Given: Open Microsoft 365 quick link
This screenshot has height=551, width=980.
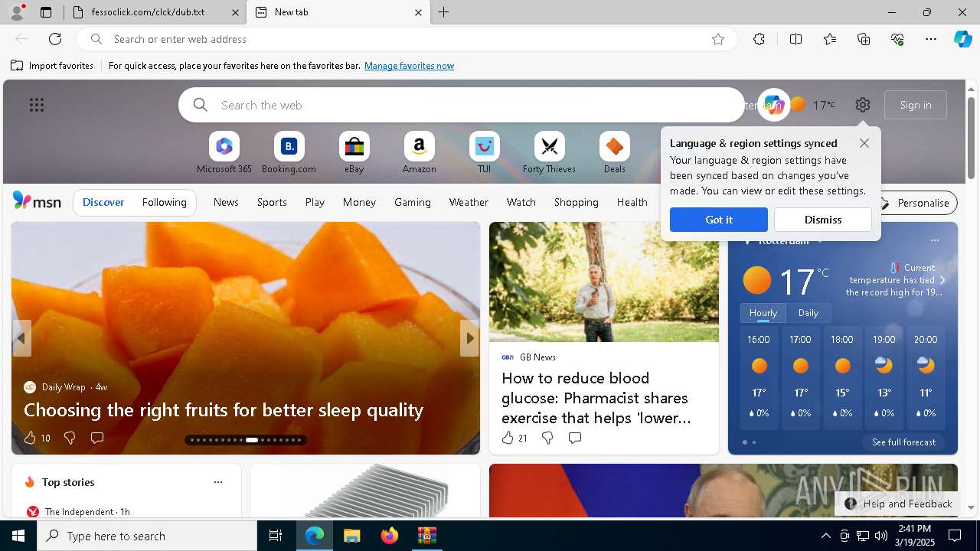Looking at the screenshot, I should pos(224,153).
